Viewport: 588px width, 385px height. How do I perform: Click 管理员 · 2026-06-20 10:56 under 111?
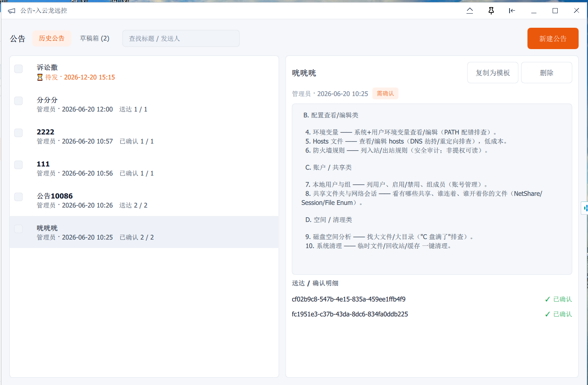(x=75, y=173)
